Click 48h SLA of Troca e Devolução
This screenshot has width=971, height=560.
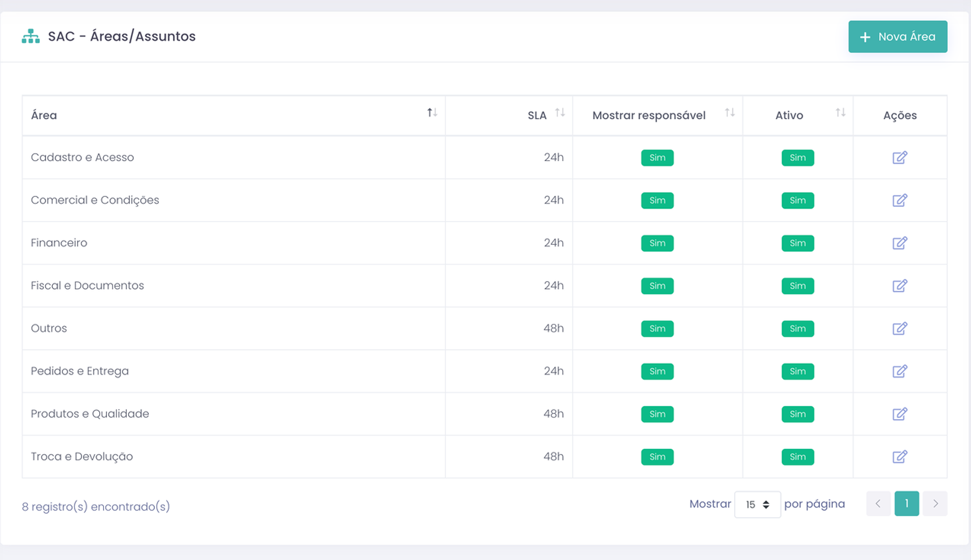pyautogui.click(x=553, y=456)
